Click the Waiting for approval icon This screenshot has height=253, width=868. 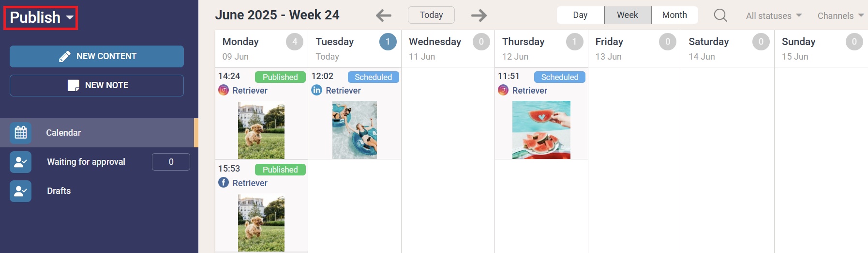(21, 162)
